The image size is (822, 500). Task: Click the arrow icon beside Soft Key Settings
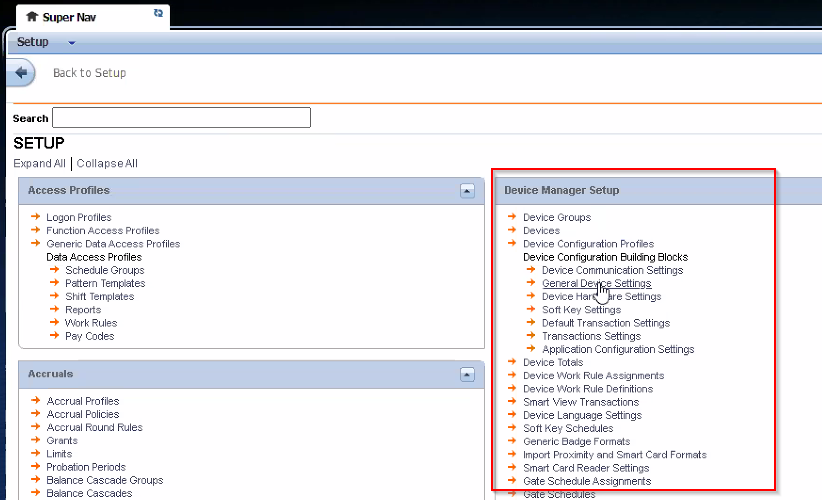(x=532, y=310)
